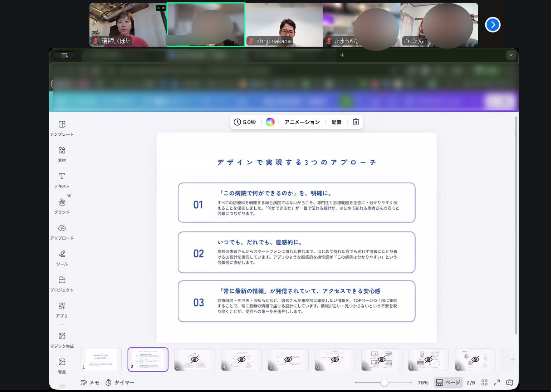Open the 5.0秒 duration control
This screenshot has width=551, height=392.
coord(245,122)
